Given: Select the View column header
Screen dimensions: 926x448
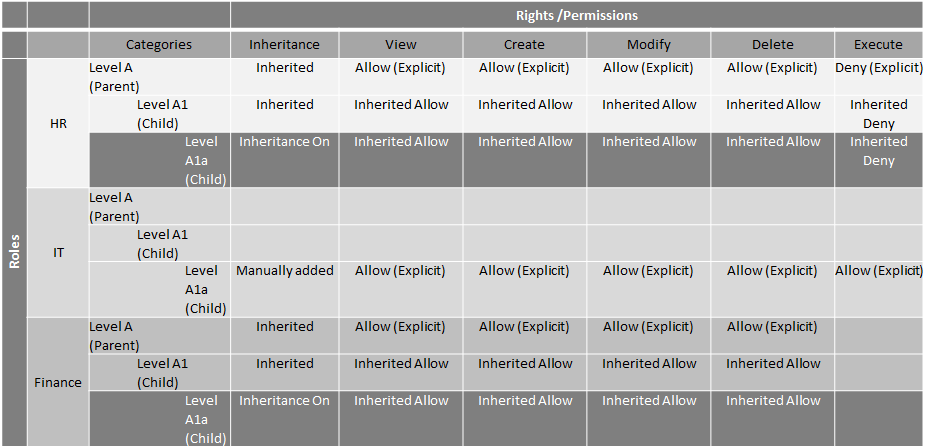Looking at the screenshot, I should tap(401, 44).
